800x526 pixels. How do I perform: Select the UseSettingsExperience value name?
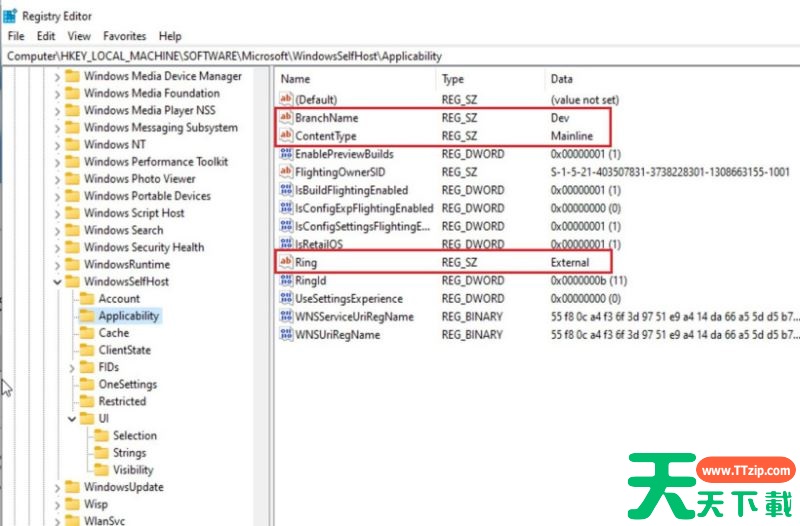click(349, 298)
